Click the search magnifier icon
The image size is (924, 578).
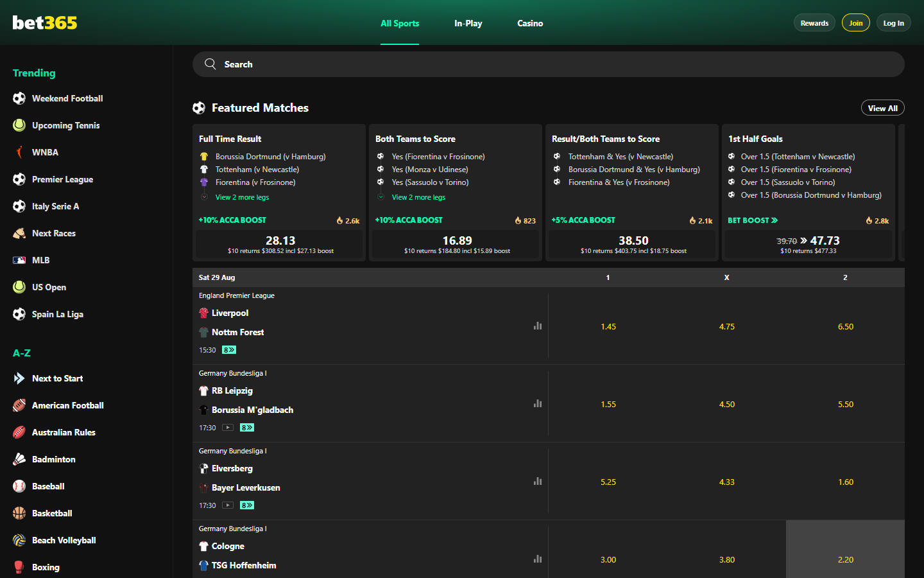[210, 64]
